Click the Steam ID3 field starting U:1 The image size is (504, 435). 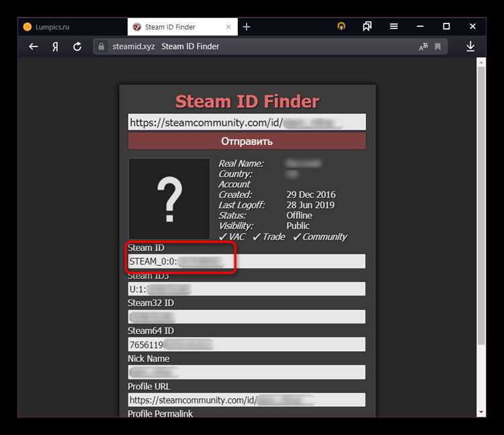(247, 289)
